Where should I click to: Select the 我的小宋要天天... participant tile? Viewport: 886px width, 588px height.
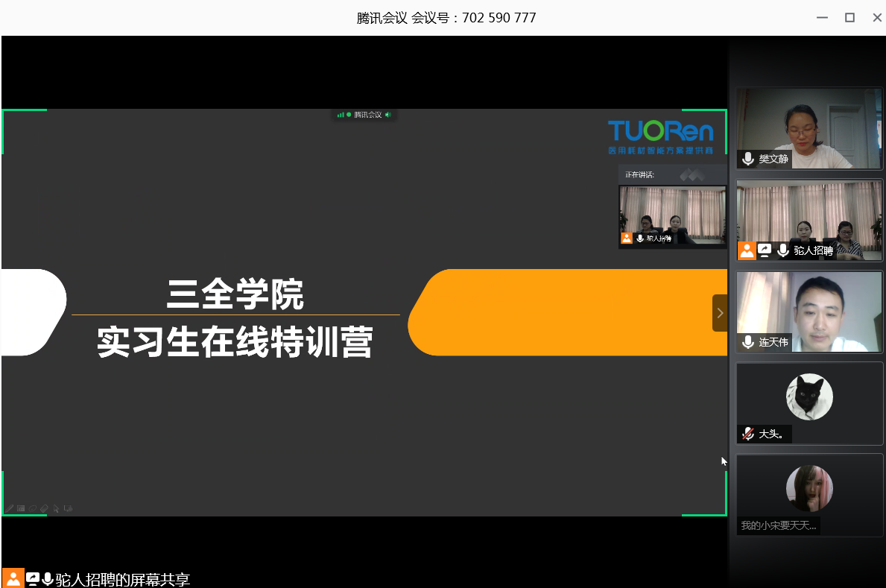pos(809,494)
